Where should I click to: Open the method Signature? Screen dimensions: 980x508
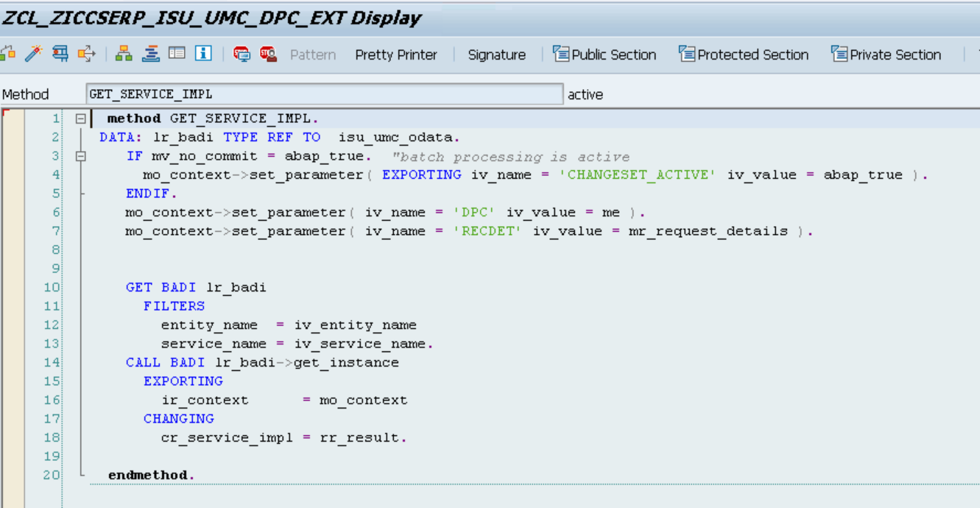point(497,54)
